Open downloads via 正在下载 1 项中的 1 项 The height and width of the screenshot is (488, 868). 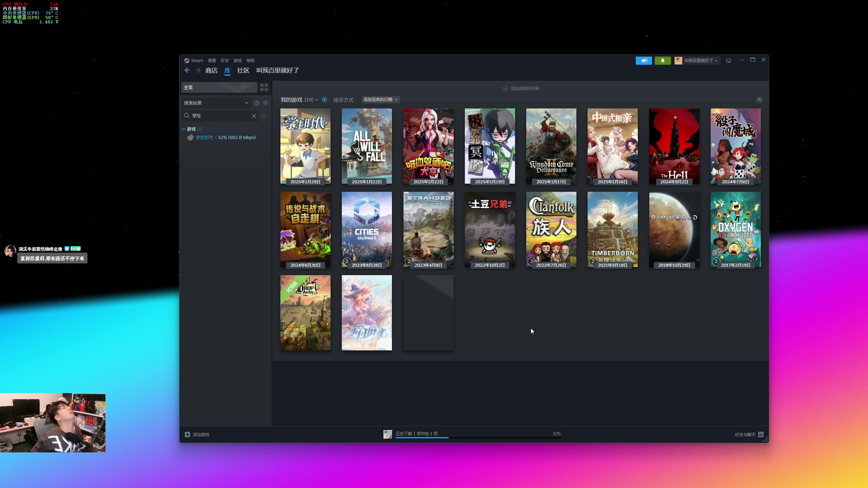pyautogui.click(x=417, y=433)
